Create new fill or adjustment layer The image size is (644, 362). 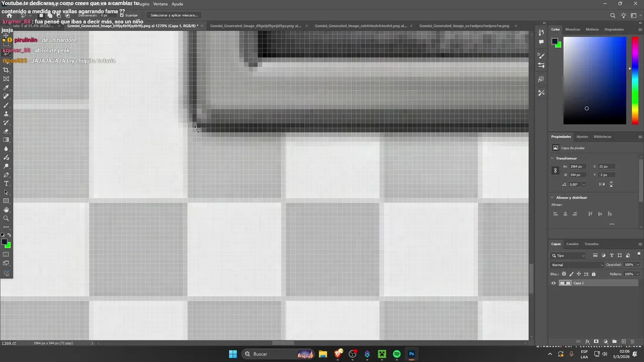pos(605,341)
